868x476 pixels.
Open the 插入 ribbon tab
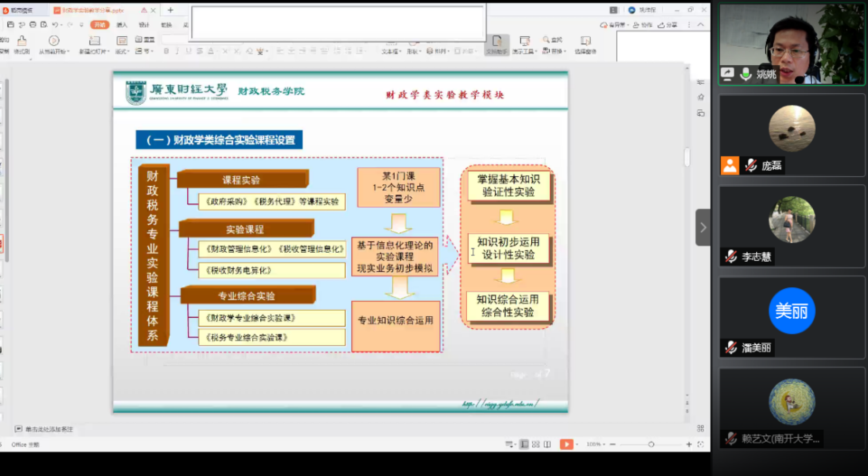[x=122, y=25]
